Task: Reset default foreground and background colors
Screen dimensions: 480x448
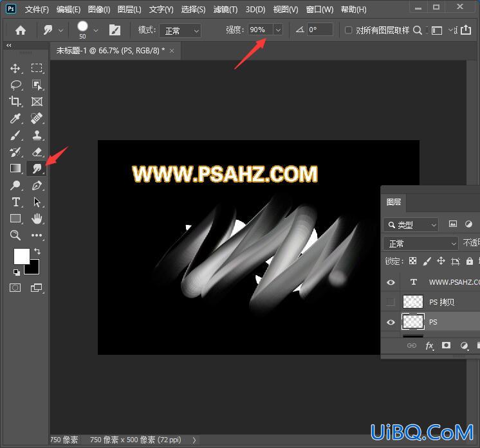Action: [17, 272]
